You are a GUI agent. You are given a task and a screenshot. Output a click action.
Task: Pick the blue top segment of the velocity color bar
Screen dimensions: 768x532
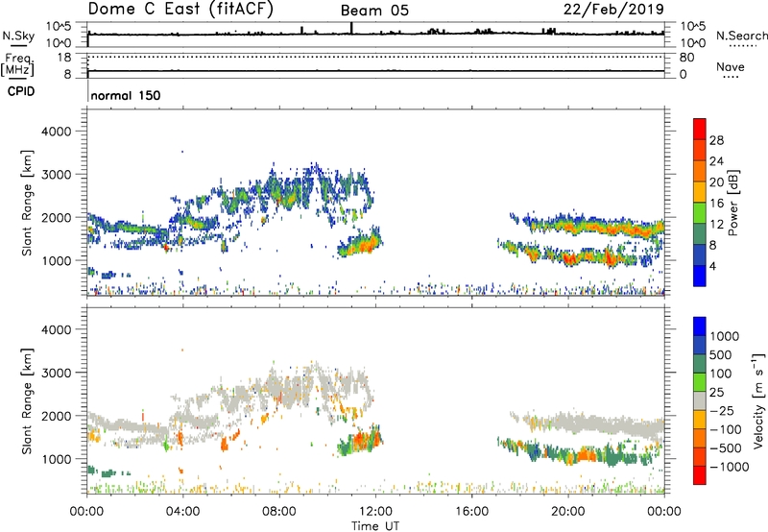coord(700,326)
